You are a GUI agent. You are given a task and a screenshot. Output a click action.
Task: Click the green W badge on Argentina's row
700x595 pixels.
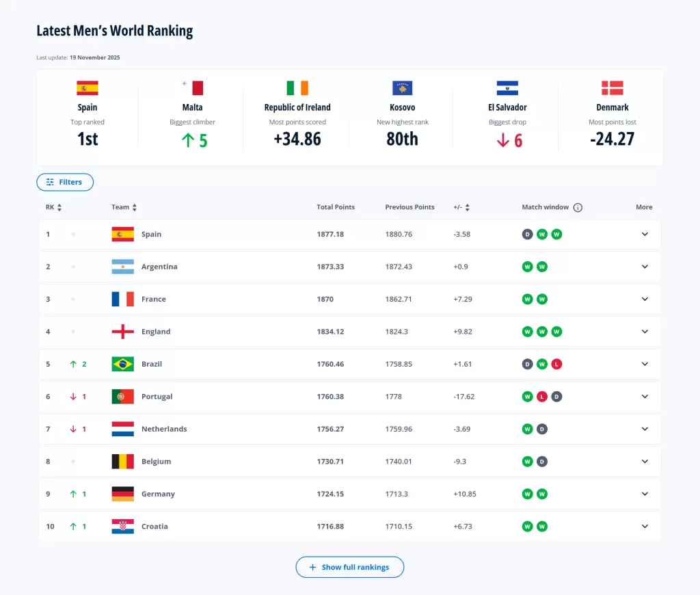[527, 266]
